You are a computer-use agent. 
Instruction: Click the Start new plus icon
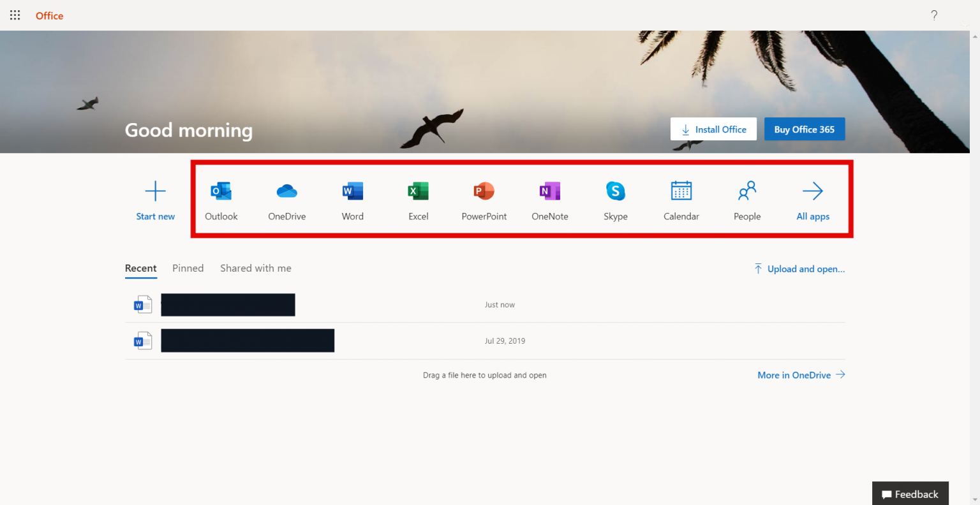(156, 191)
